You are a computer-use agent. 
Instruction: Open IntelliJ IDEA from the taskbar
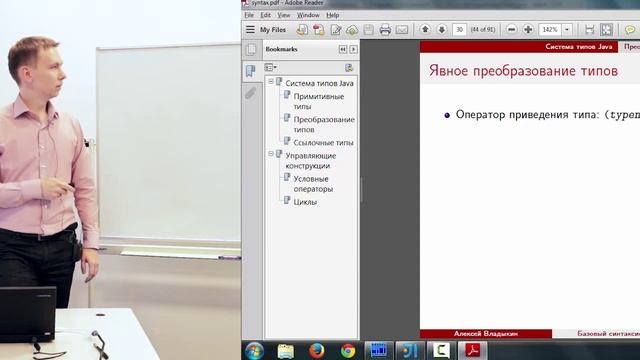pos(410,351)
